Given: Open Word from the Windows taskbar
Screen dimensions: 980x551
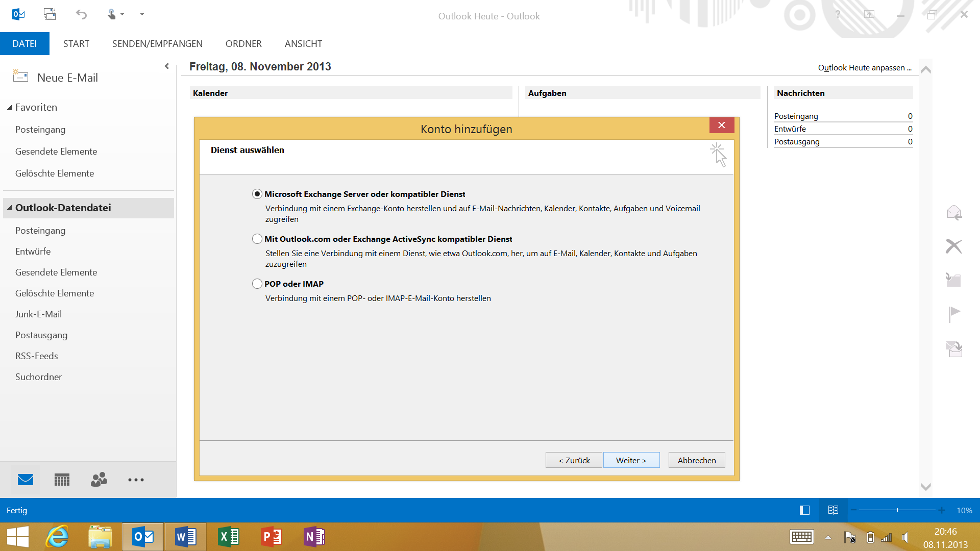Looking at the screenshot, I should [185, 537].
